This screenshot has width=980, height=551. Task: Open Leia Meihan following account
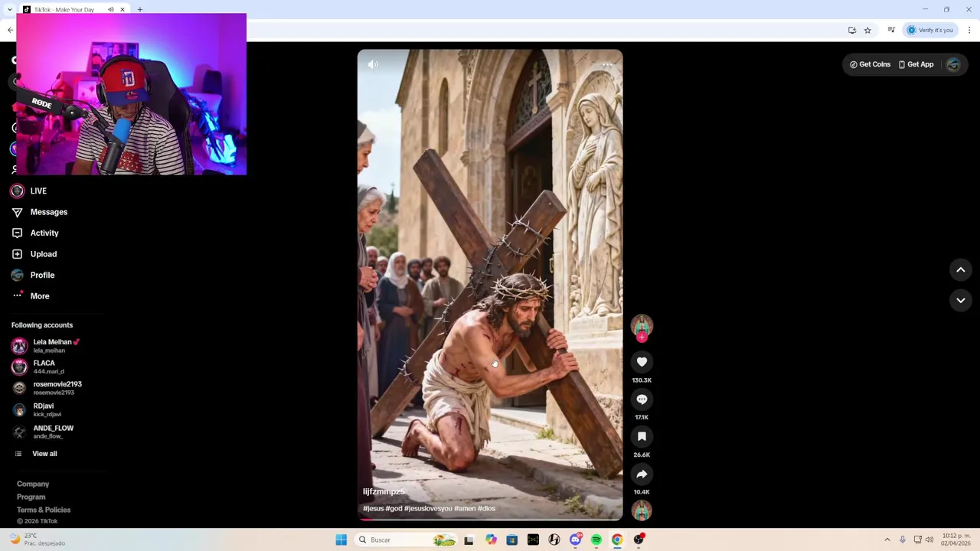46,346
